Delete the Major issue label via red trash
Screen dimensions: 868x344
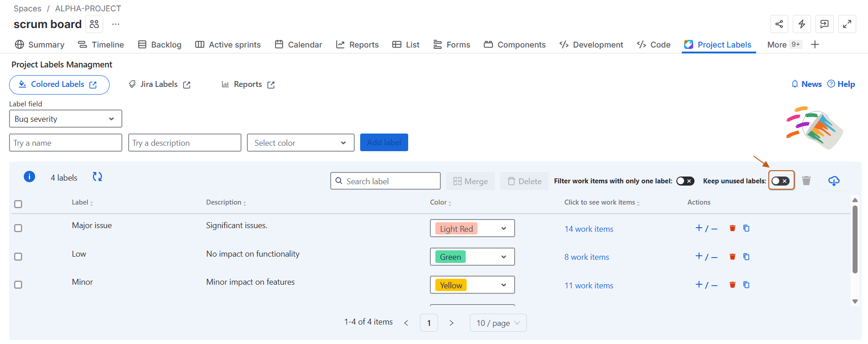(732, 228)
